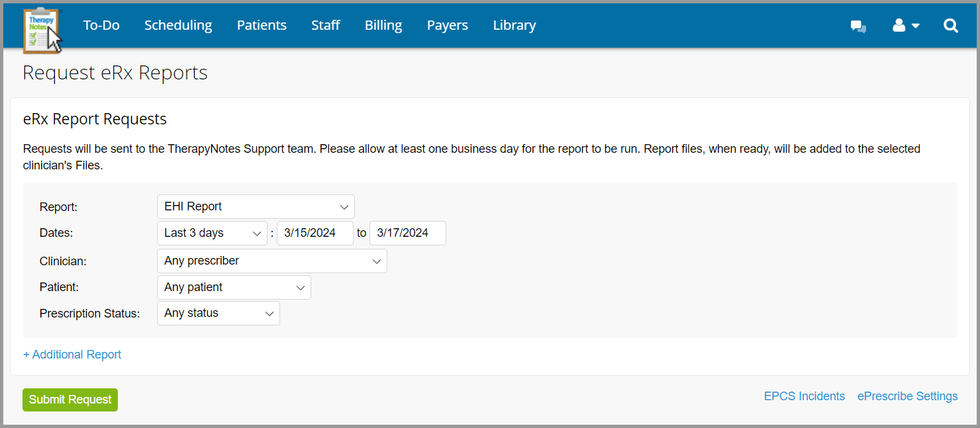The image size is (980, 428).
Task: Open the Library menu
Action: coord(514,25)
